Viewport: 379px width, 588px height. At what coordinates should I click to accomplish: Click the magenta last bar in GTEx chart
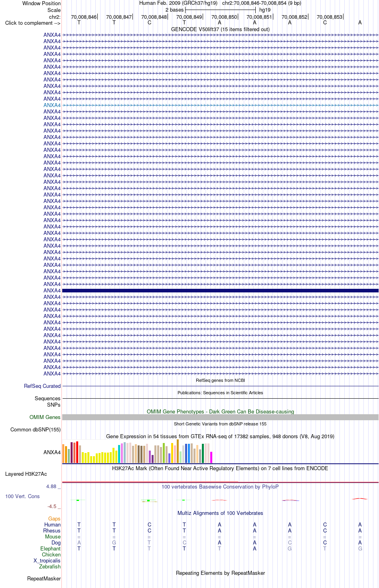tap(211, 457)
